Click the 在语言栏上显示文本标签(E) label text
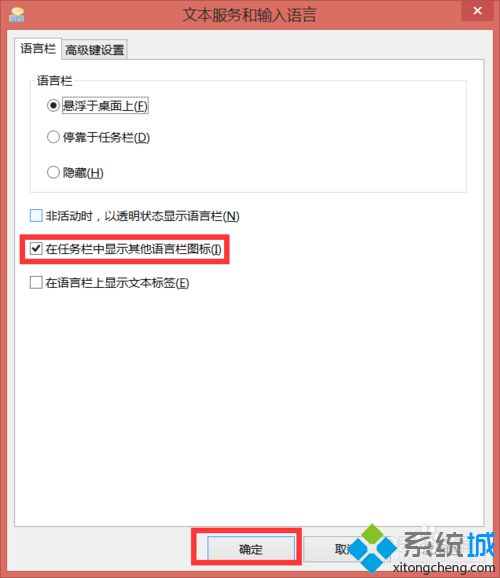This screenshot has height=578, width=500. click(x=117, y=283)
